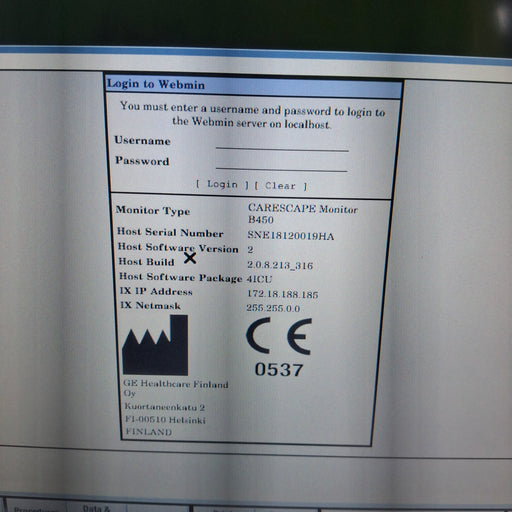Viewport: 512px width, 512px height.
Task: Click the 'Host Software Package' label
Action: [181, 277]
